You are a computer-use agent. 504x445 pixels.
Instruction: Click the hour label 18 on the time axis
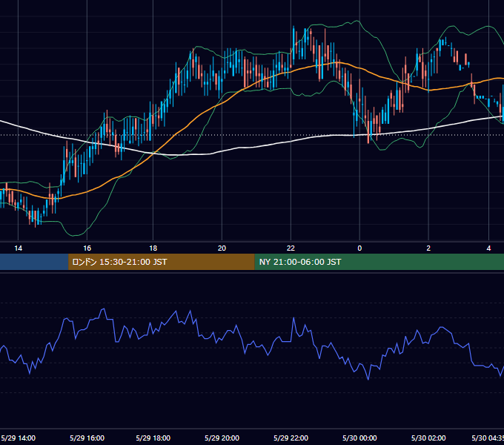153,248
